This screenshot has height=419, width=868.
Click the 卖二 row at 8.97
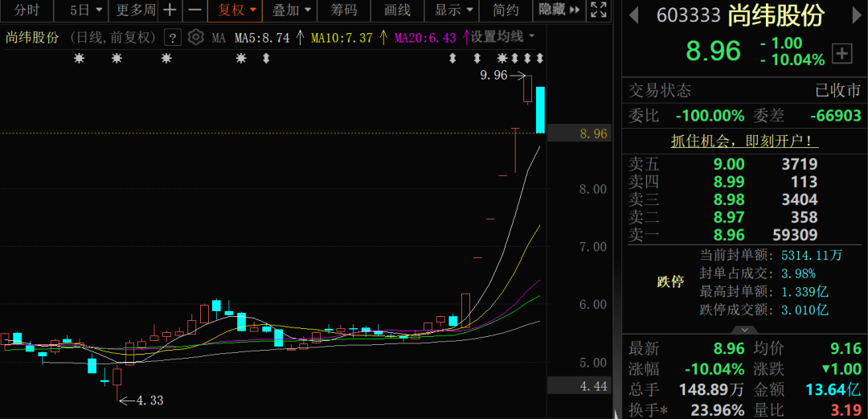click(x=744, y=217)
